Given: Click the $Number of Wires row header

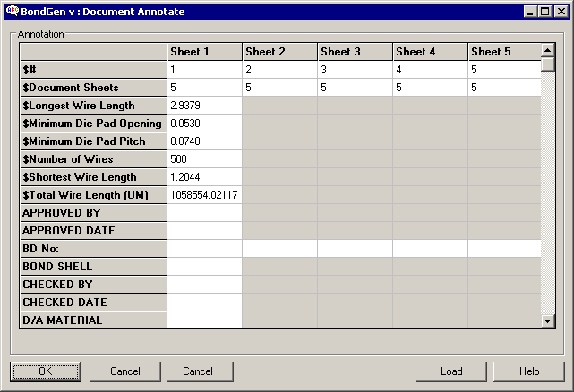Looking at the screenshot, I should [x=93, y=159].
